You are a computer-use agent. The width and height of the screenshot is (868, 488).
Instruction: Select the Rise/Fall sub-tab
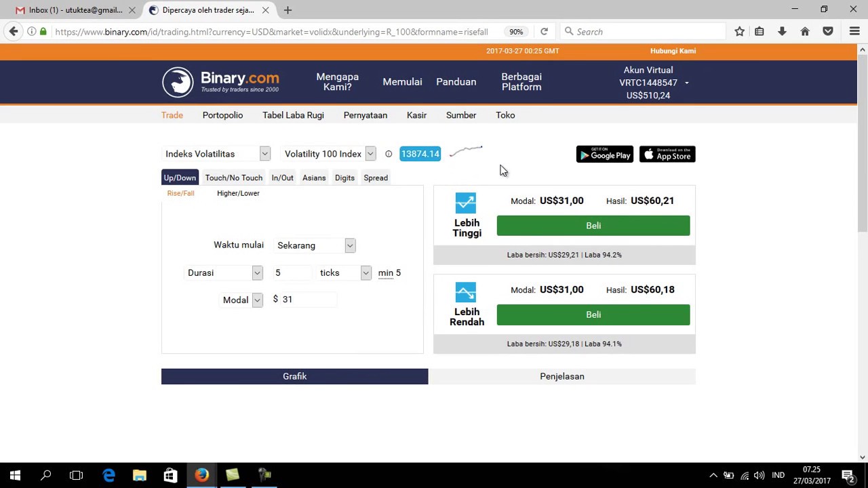point(180,193)
